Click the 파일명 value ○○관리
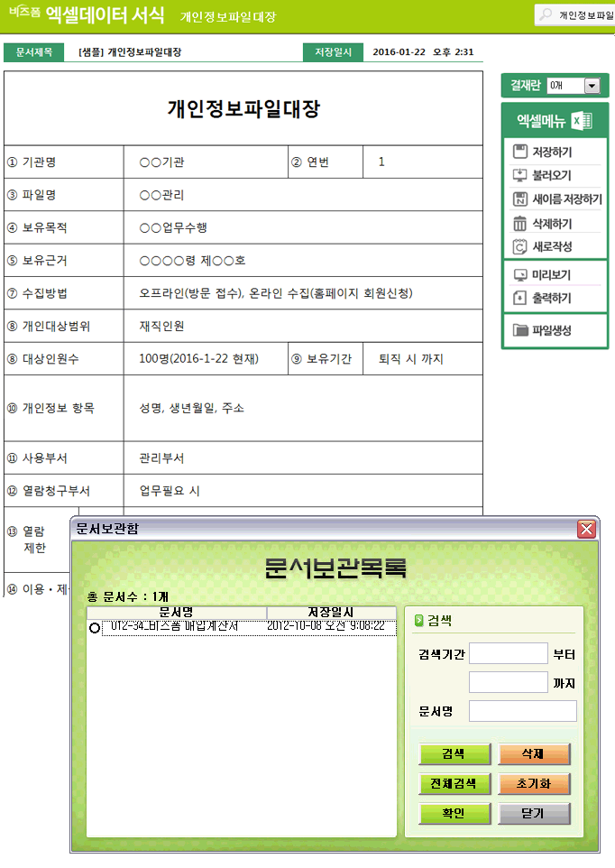 (161, 195)
